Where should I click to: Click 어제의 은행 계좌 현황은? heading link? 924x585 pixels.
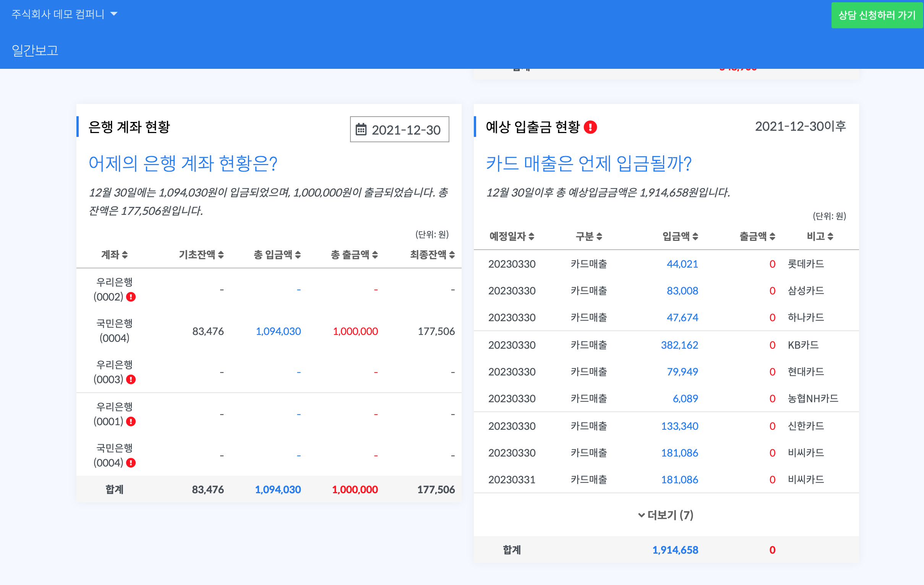point(183,164)
